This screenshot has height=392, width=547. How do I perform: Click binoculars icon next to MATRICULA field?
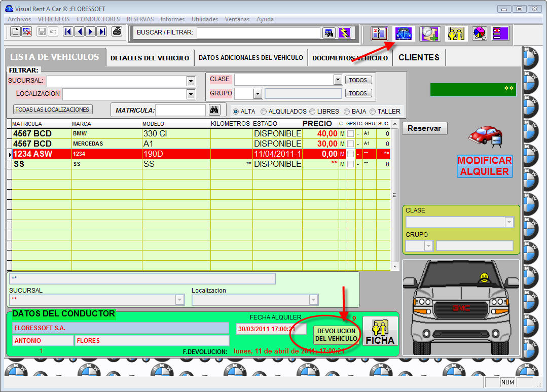(x=214, y=110)
